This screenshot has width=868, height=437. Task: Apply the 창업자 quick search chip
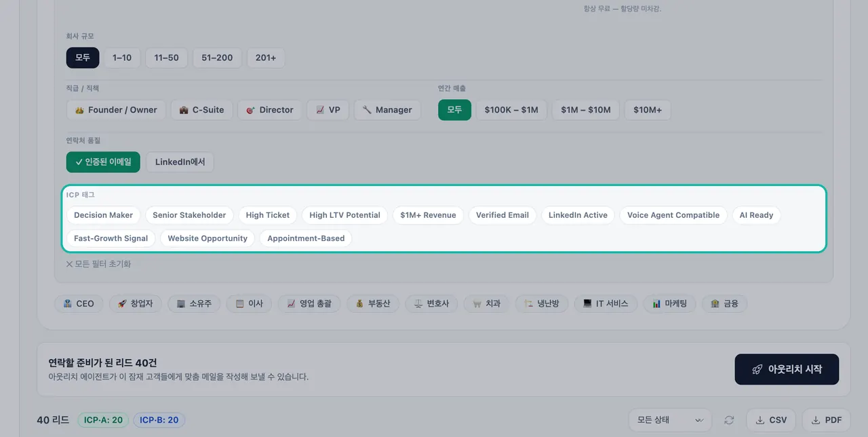pos(136,303)
